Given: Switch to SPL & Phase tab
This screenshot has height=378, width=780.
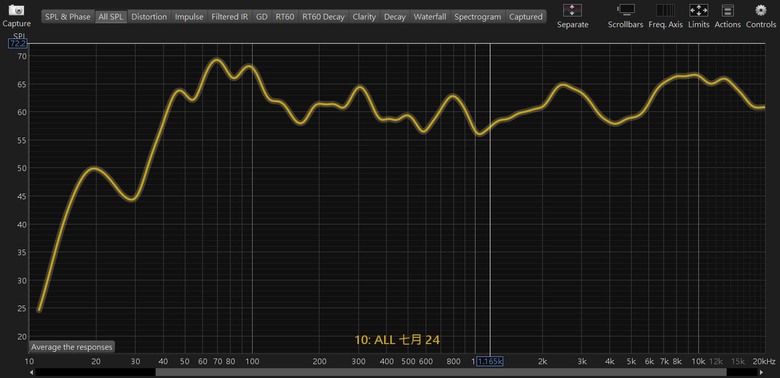Looking at the screenshot, I should pyautogui.click(x=68, y=16).
